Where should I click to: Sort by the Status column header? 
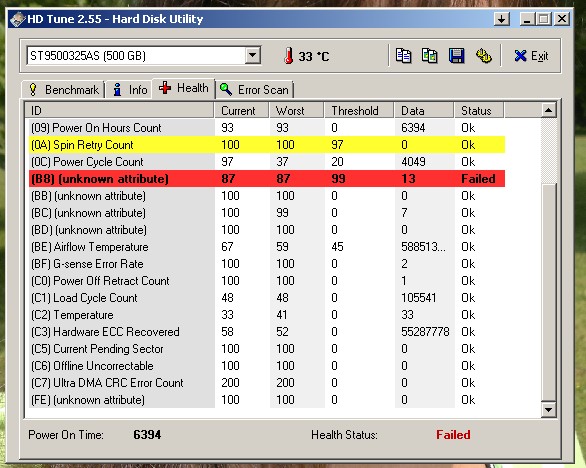pos(479,111)
